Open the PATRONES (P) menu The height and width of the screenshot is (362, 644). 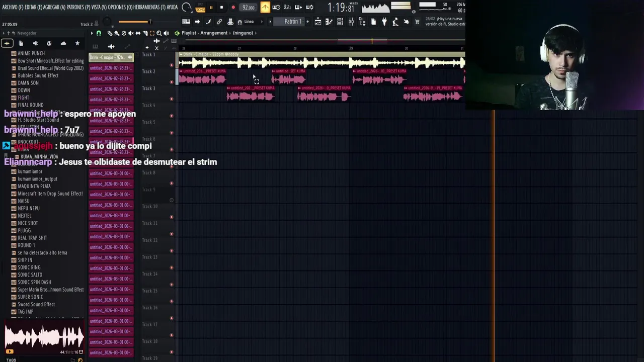point(78,7)
